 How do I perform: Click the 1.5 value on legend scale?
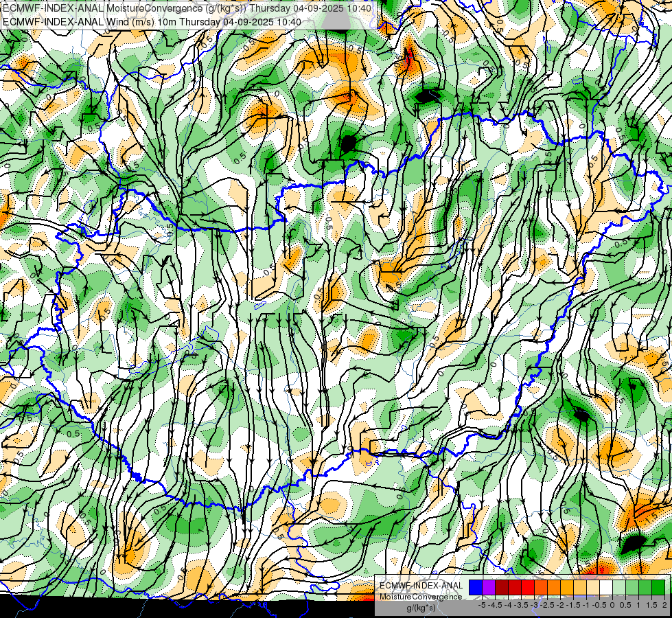(x=651, y=605)
